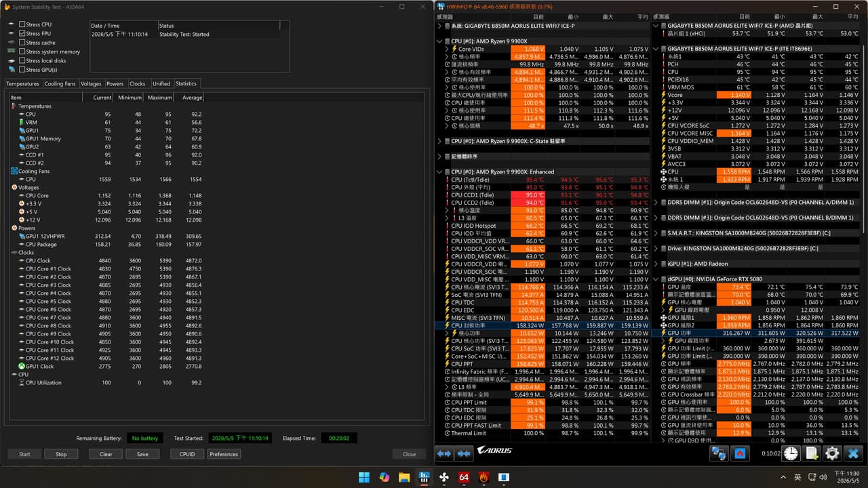Click the HWiNFO collapse columns arrows icon
Screen dimensions: 868x488
(465, 453)
